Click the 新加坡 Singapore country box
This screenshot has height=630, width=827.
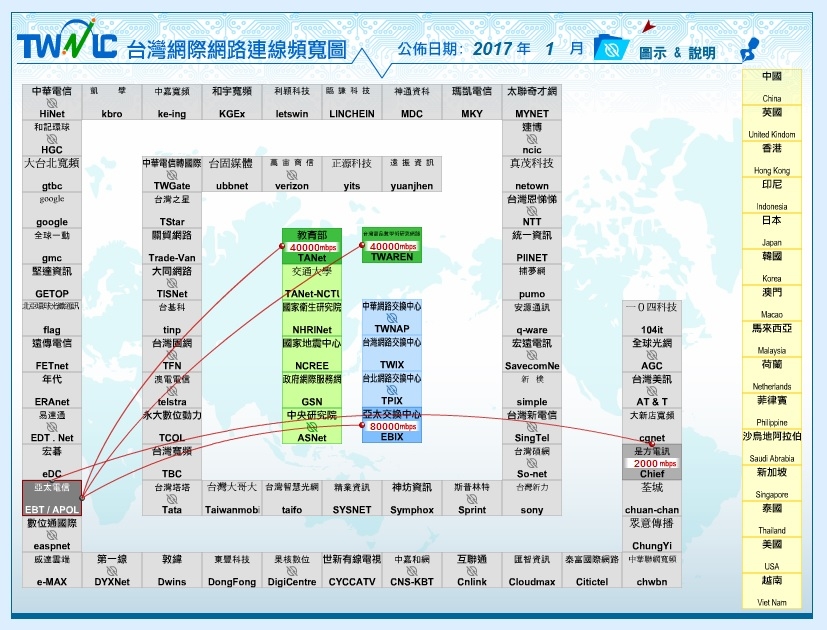[772, 483]
